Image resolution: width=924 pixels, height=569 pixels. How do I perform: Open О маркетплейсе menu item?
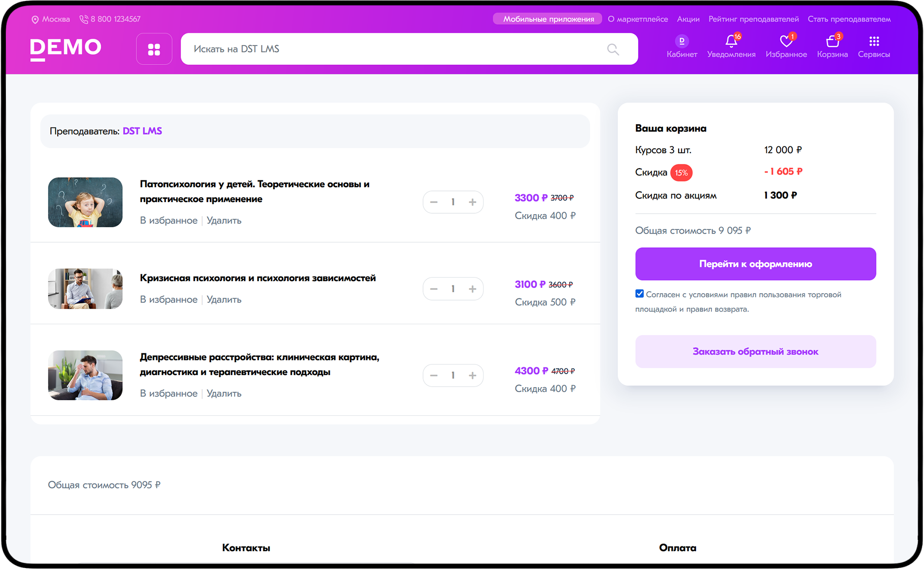(638, 19)
